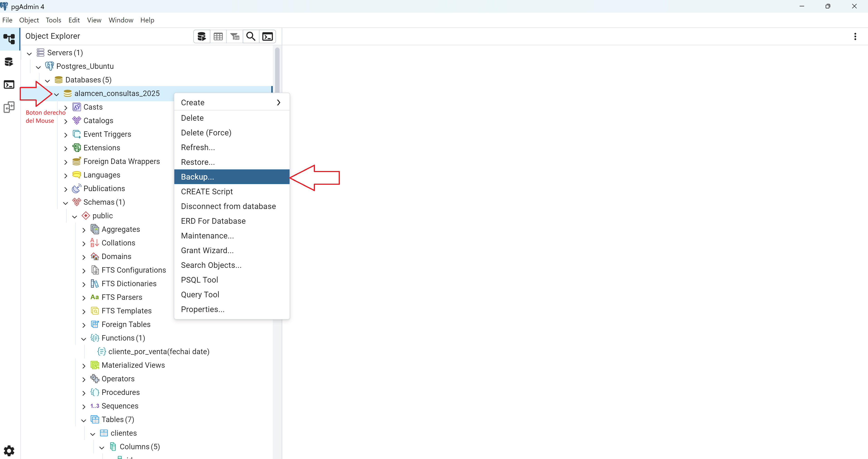
Task: Select the alamcen_consultas_2025 database
Action: click(x=117, y=93)
